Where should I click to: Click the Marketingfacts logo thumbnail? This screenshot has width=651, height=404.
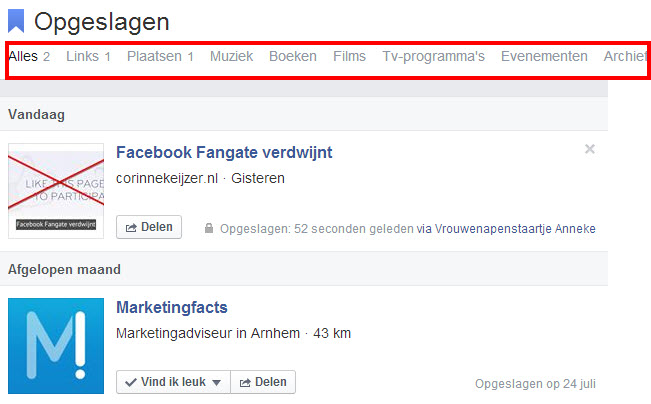coord(56,346)
